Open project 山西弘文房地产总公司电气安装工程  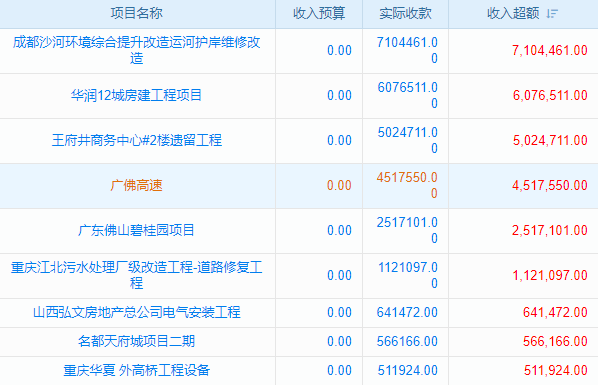137,312
